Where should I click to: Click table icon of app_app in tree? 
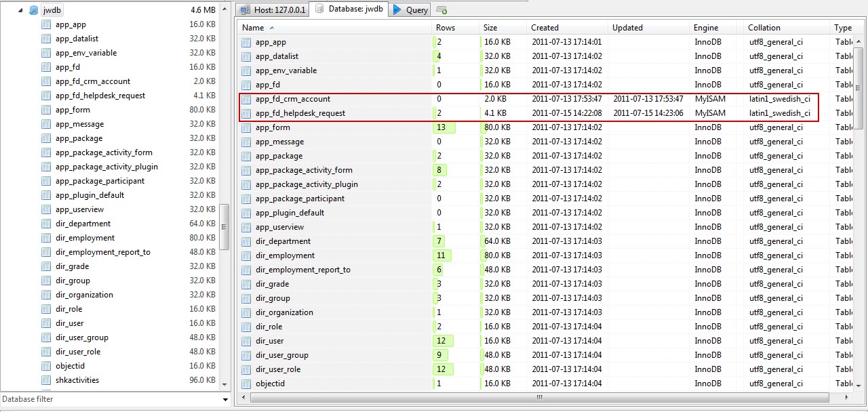(x=46, y=24)
